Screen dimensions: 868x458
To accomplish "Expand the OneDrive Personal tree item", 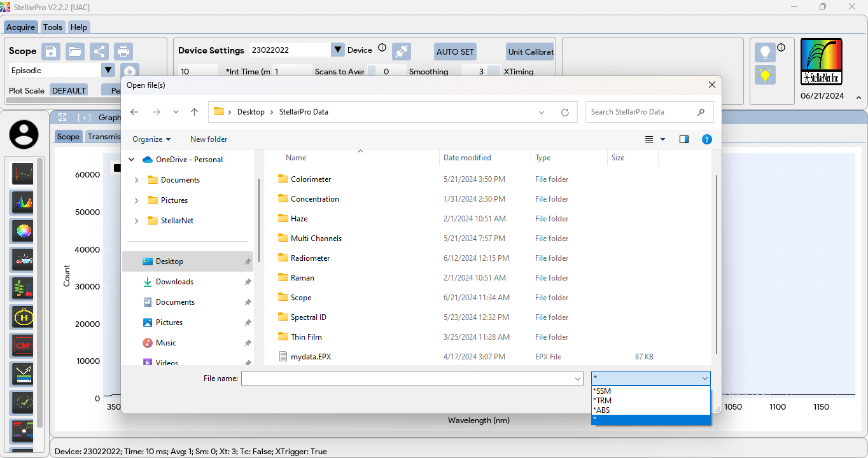I will coord(131,159).
